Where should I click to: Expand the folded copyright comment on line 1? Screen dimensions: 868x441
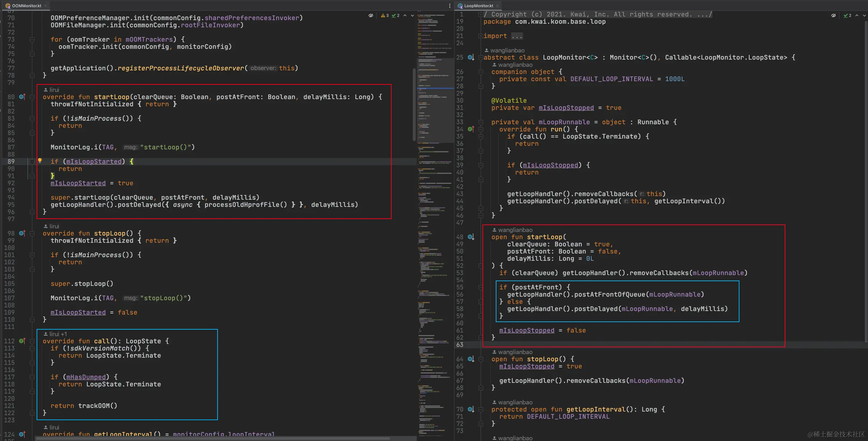click(480, 14)
